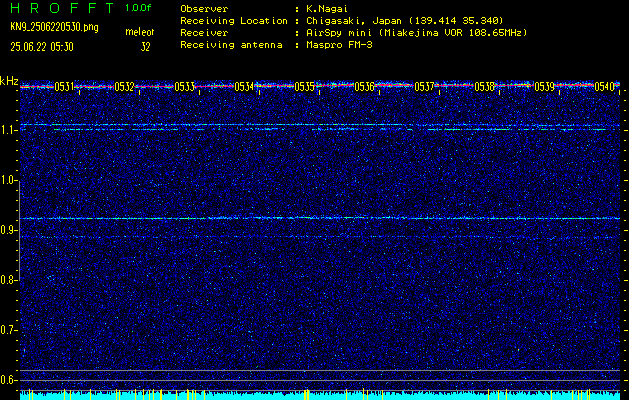
Task: Click the 0535 time marker
Action: tap(304, 87)
